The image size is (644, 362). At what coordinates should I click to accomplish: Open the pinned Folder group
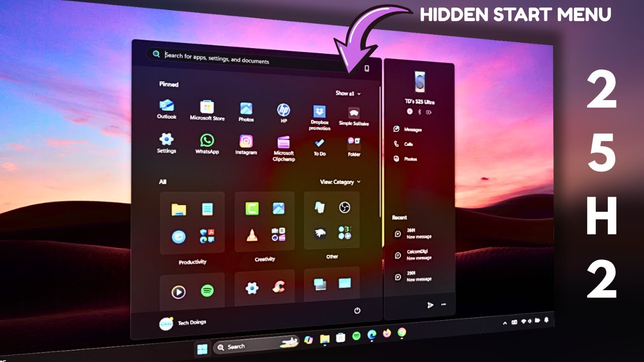(354, 147)
